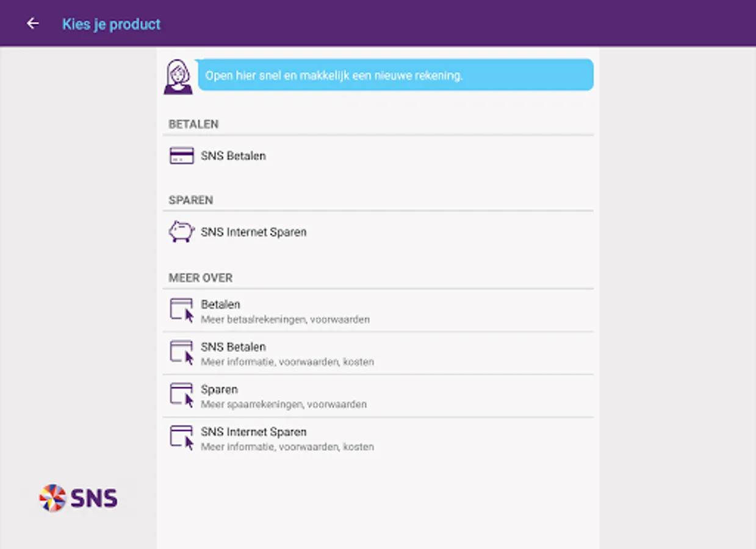
Task: Tap the 'Kies je product' title
Action: pyautogui.click(x=111, y=24)
